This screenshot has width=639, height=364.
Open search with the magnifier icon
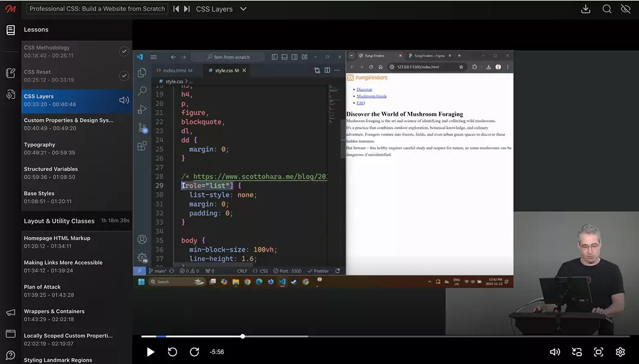[607, 9]
